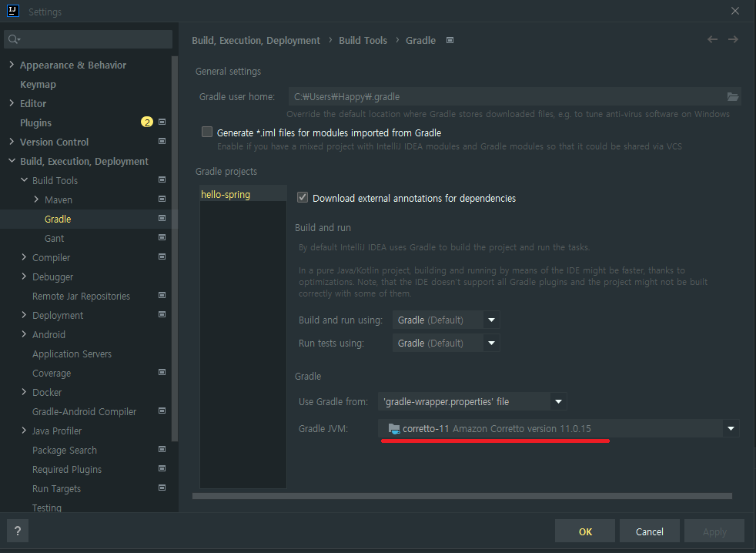Image resolution: width=756 pixels, height=553 pixels.
Task: Uncheck Download external annotations for dependencies
Action: click(x=303, y=198)
